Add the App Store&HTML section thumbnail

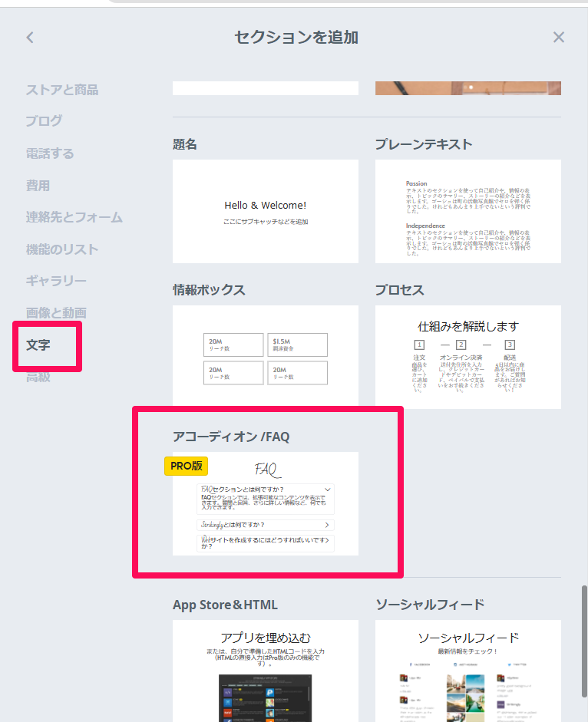point(266,671)
